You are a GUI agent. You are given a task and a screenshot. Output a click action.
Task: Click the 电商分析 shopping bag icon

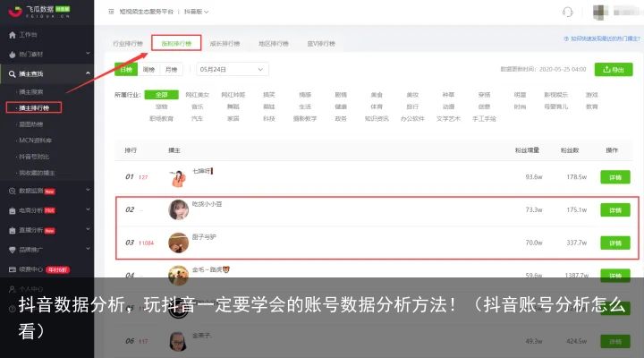13,210
